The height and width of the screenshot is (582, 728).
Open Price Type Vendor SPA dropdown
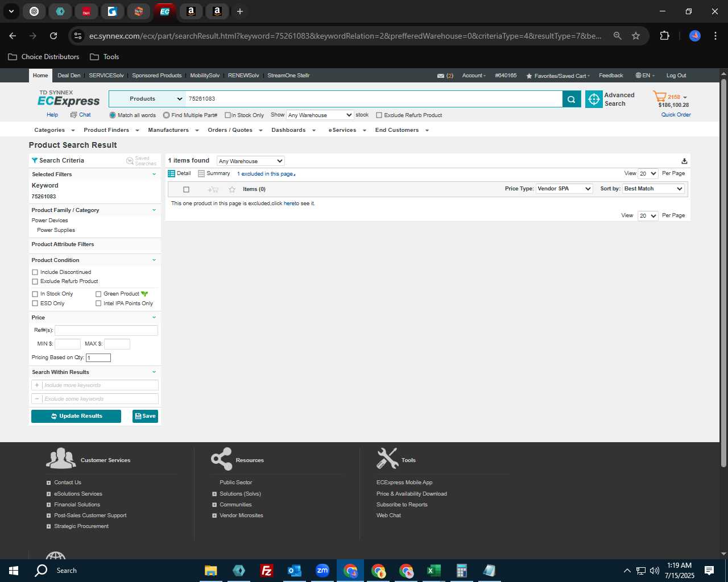(x=564, y=189)
